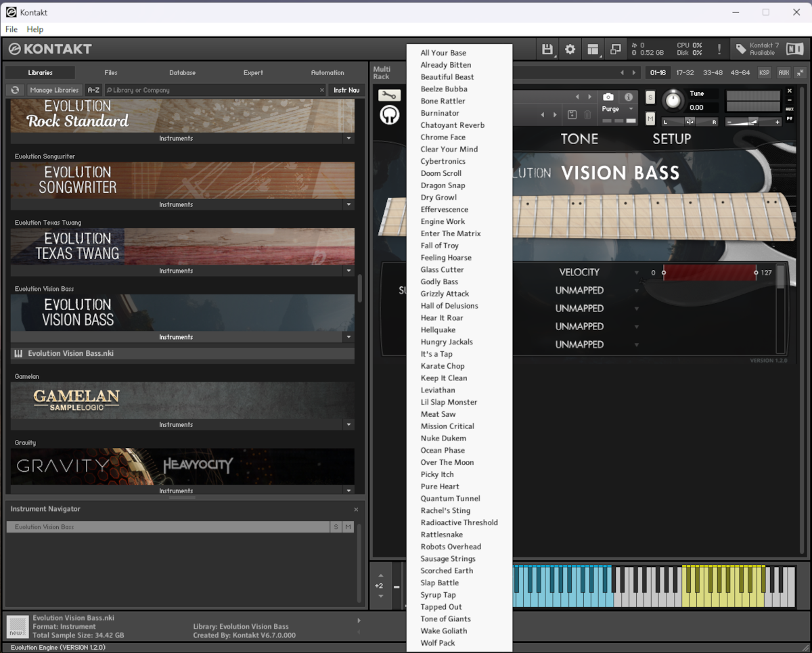Expand the Evolution Vision Bass library options arrow
This screenshot has height=653, width=812.
coord(349,337)
